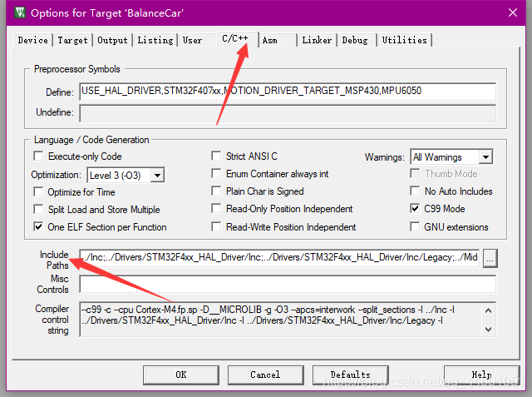The image size is (532, 397).
Task: Open the Output tab
Action: click(x=113, y=40)
